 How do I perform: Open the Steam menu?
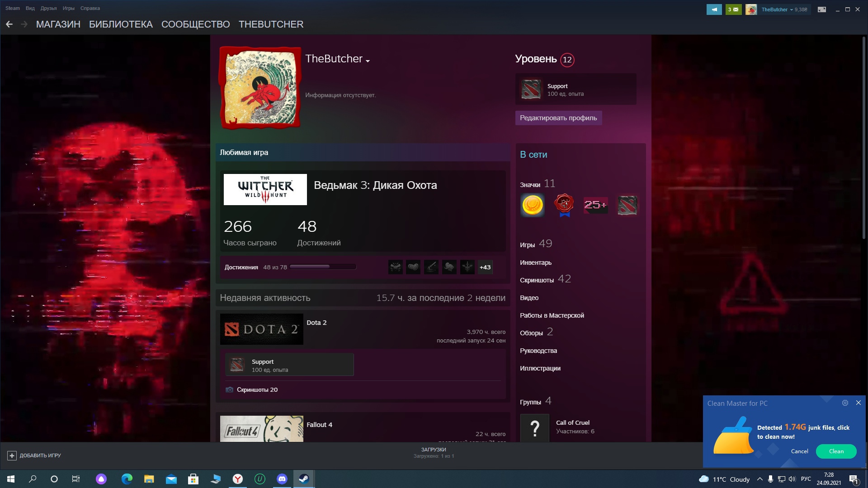[x=12, y=8]
